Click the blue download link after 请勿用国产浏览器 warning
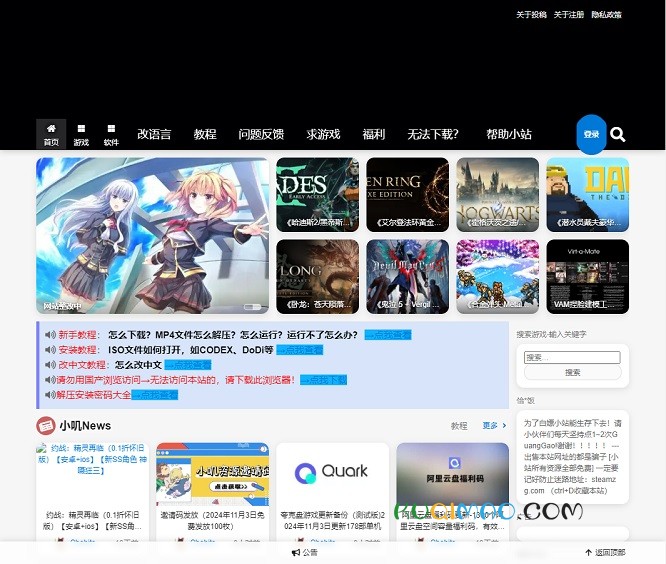The width and height of the screenshot is (666, 564). click(x=323, y=380)
